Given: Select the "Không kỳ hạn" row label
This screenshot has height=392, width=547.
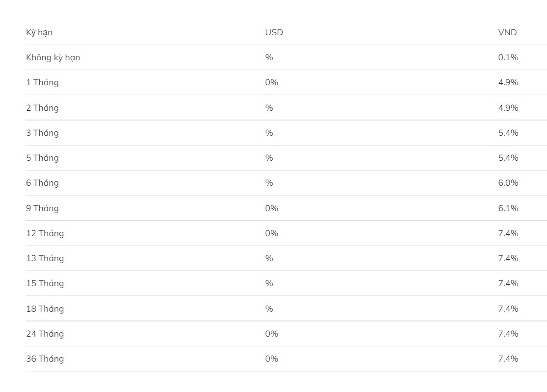Looking at the screenshot, I should [x=53, y=58].
